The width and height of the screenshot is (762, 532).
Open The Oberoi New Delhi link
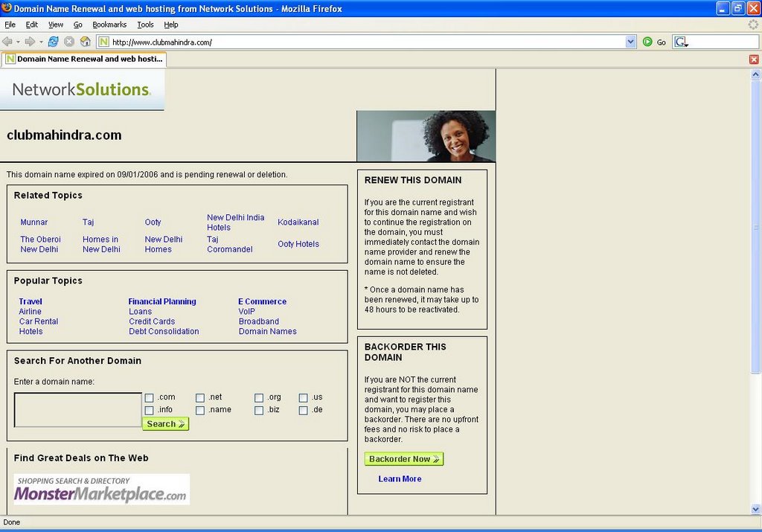pos(40,244)
